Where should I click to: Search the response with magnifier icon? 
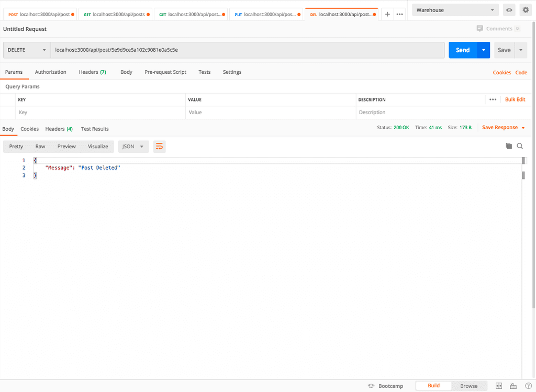click(520, 146)
